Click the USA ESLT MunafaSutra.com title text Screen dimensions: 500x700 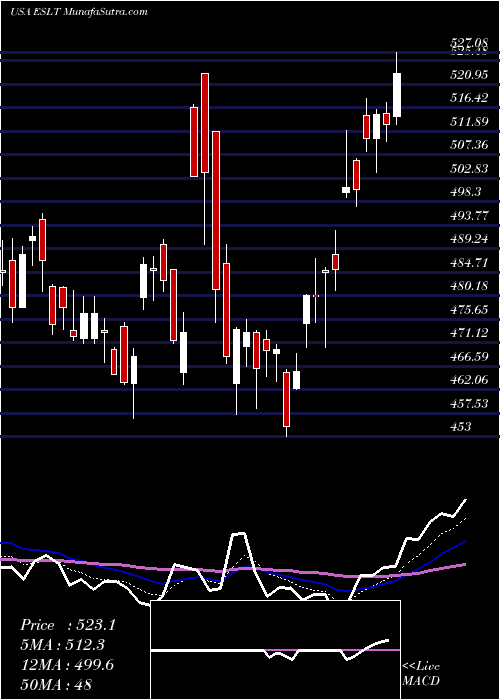click(79, 12)
